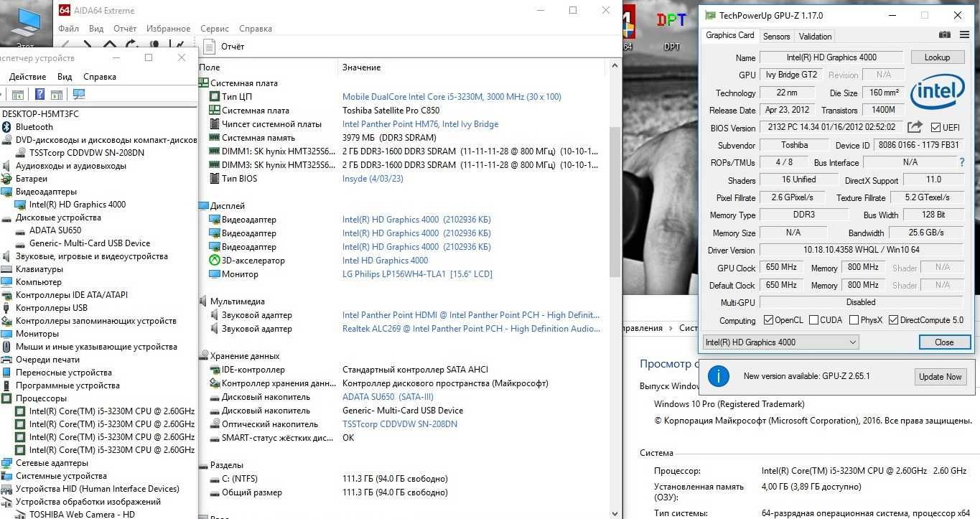Click the Insyde (4/03/23) BIOS link
Image resolution: width=980 pixels, height=519 pixels.
[x=373, y=179]
